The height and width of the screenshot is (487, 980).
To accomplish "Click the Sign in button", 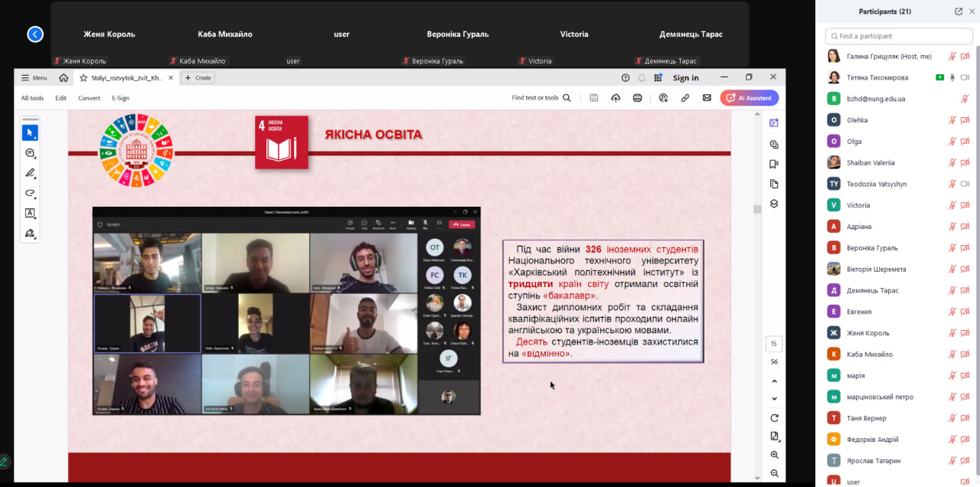I will point(685,77).
